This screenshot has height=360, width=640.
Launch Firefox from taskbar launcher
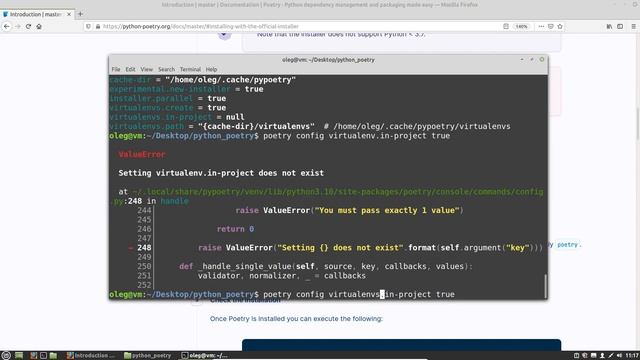click(33, 356)
